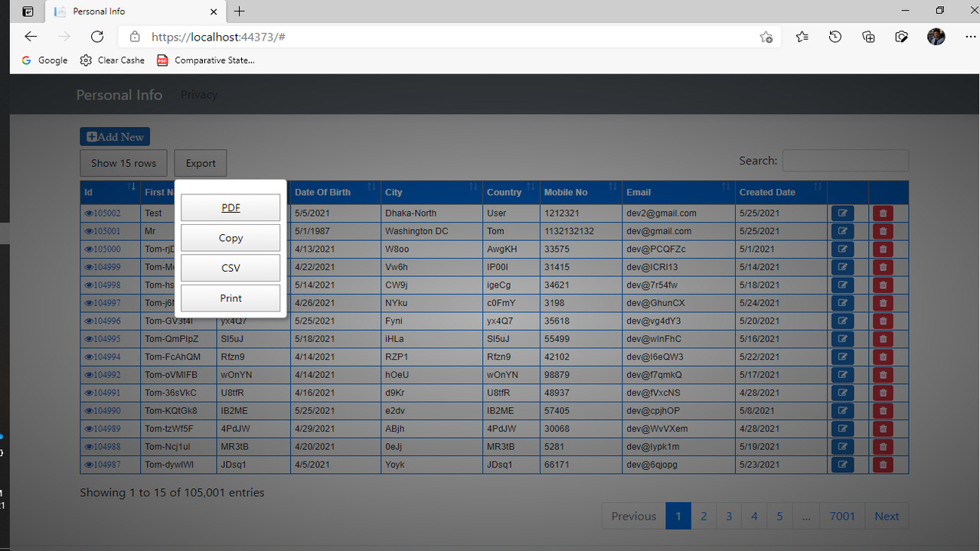The width and height of the screenshot is (980, 551).
Task: Open the Export dropdown menu
Action: 200,163
